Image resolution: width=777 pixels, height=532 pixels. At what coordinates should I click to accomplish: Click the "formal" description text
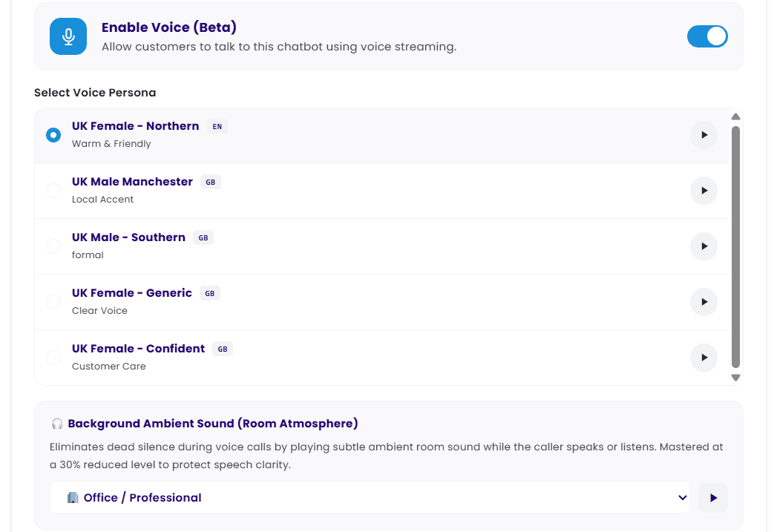[88, 255]
